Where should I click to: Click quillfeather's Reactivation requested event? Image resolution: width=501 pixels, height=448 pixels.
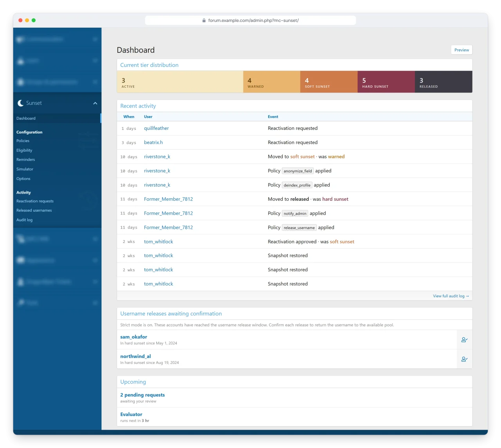pyautogui.click(x=293, y=128)
